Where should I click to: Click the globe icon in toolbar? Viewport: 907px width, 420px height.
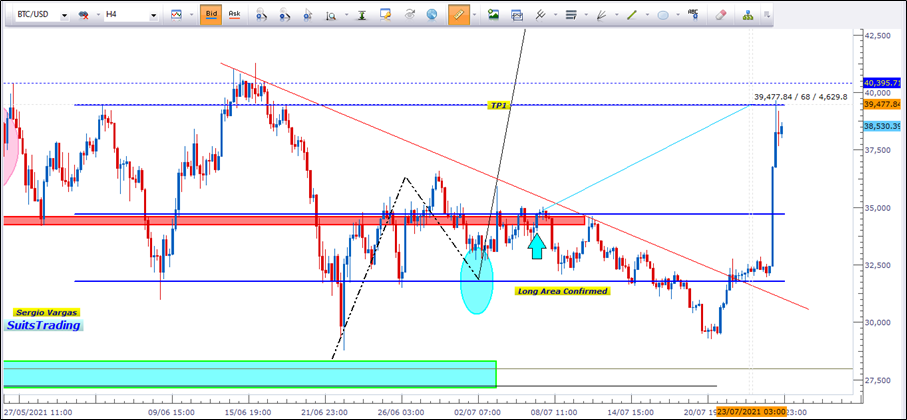coord(432,15)
